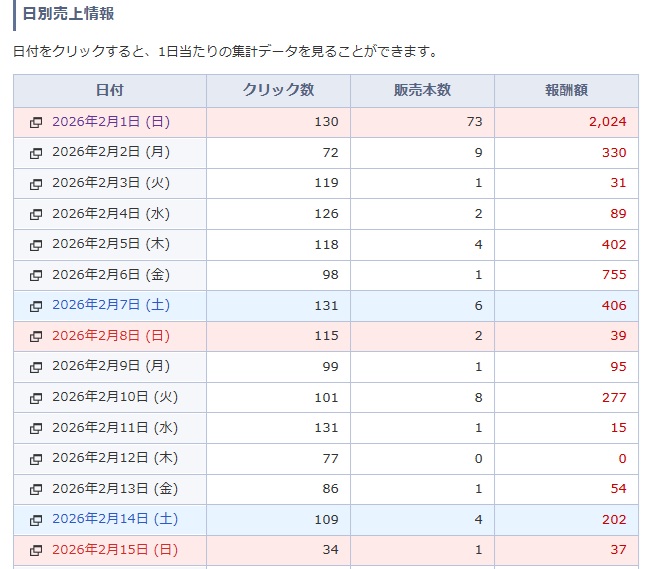Image resolution: width=655 pixels, height=569 pixels.
Task: Select the 2026年2月6日 (金) date link
Action: (x=111, y=274)
